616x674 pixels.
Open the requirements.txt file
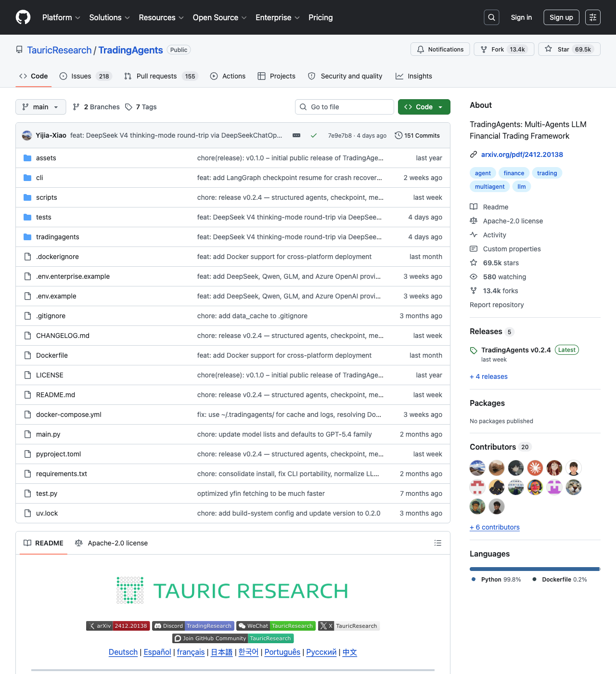[x=62, y=474]
